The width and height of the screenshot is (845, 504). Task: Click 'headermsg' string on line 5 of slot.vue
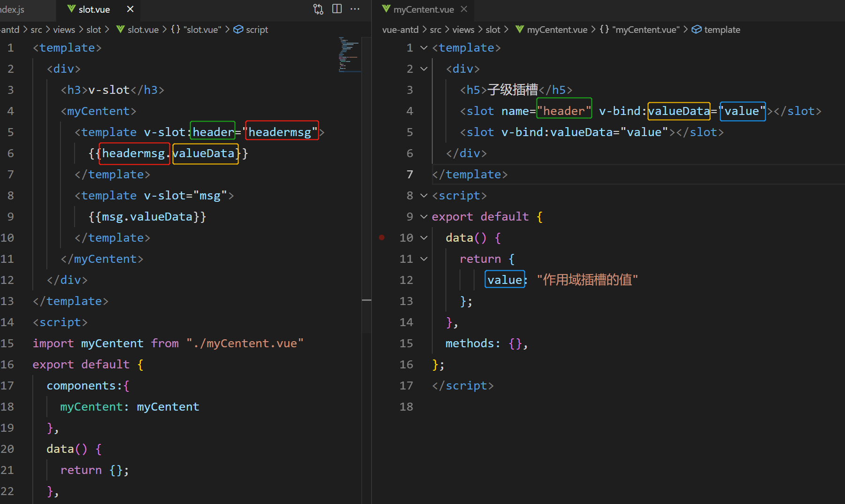coord(282,132)
